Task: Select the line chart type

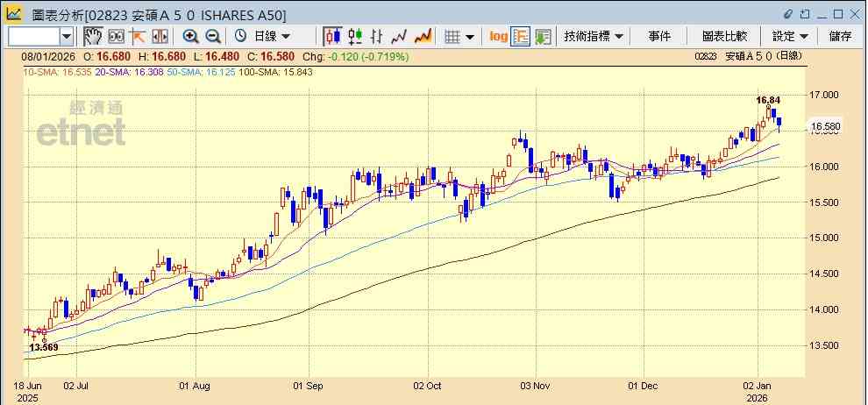Action: click(399, 37)
